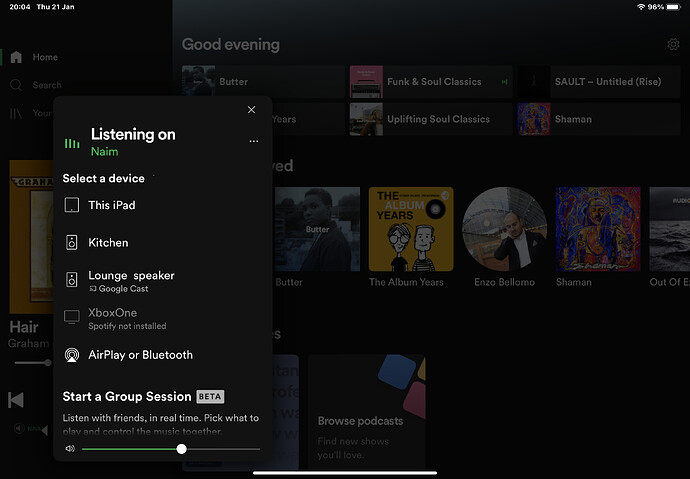
Task: Click the Search magnifier icon
Action: tap(16, 85)
